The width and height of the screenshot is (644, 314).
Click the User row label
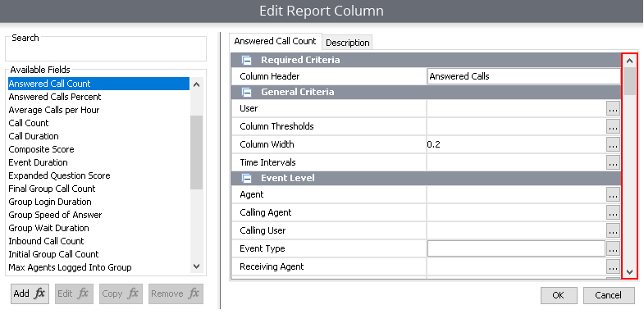[x=249, y=109]
